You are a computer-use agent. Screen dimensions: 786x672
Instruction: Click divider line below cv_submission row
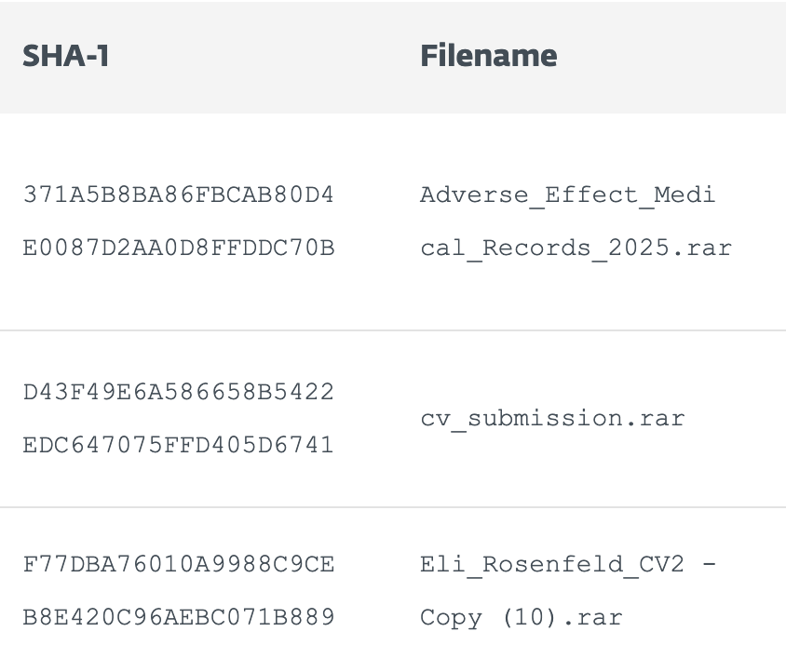tap(393, 507)
